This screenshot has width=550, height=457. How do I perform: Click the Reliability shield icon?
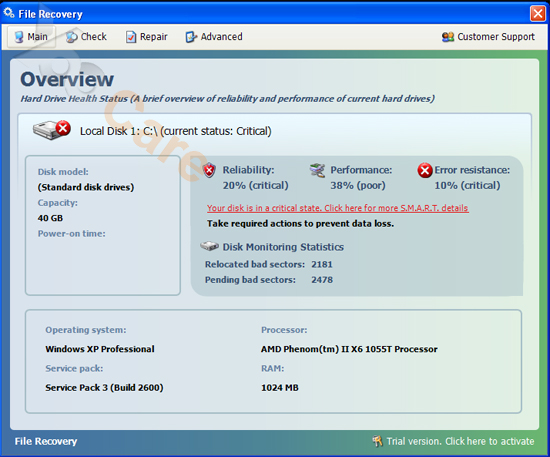click(209, 170)
